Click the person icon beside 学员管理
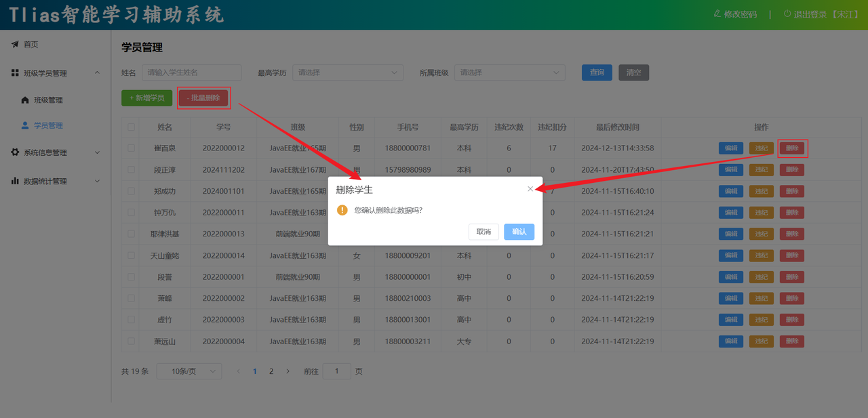868x418 pixels. tap(25, 125)
